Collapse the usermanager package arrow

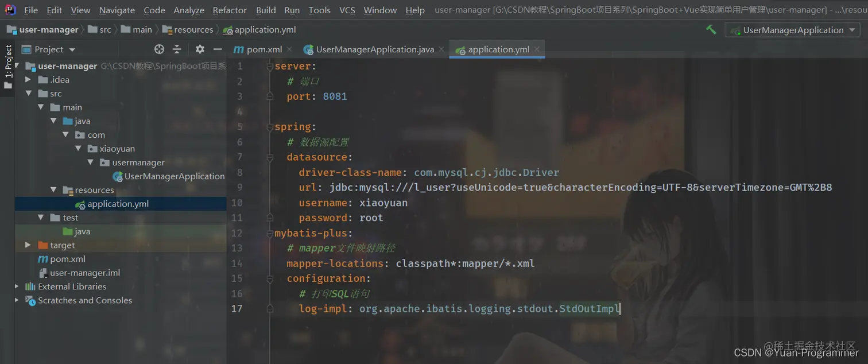[x=91, y=162]
